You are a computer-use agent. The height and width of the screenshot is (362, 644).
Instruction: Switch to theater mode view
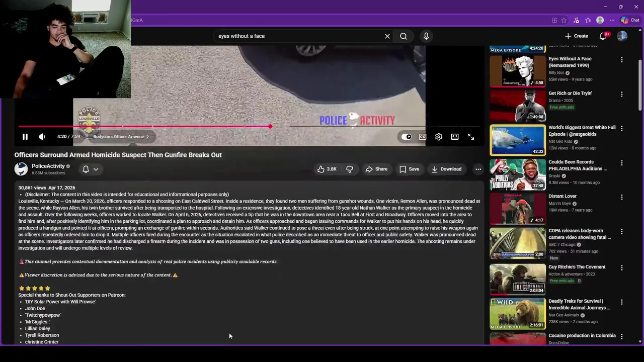[x=455, y=137]
